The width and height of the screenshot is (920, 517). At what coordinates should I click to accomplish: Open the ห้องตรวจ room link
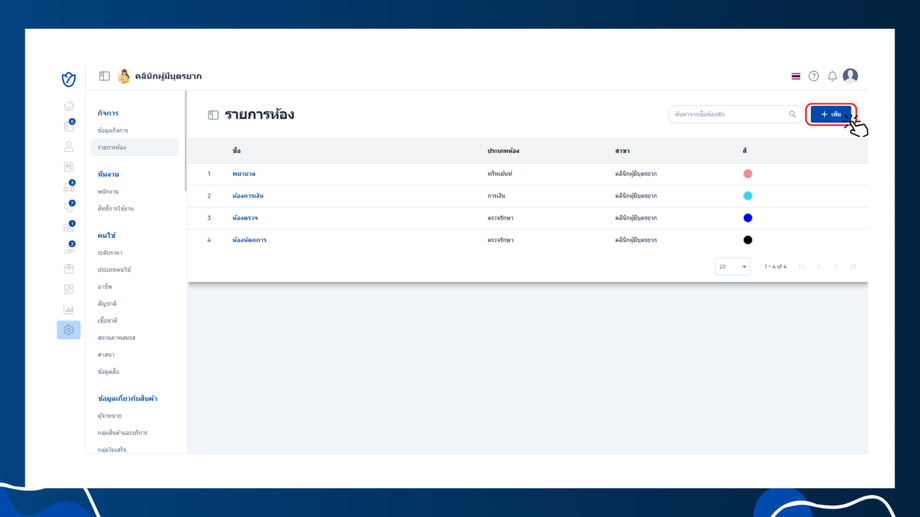pyautogui.click(x=245, y=218)
